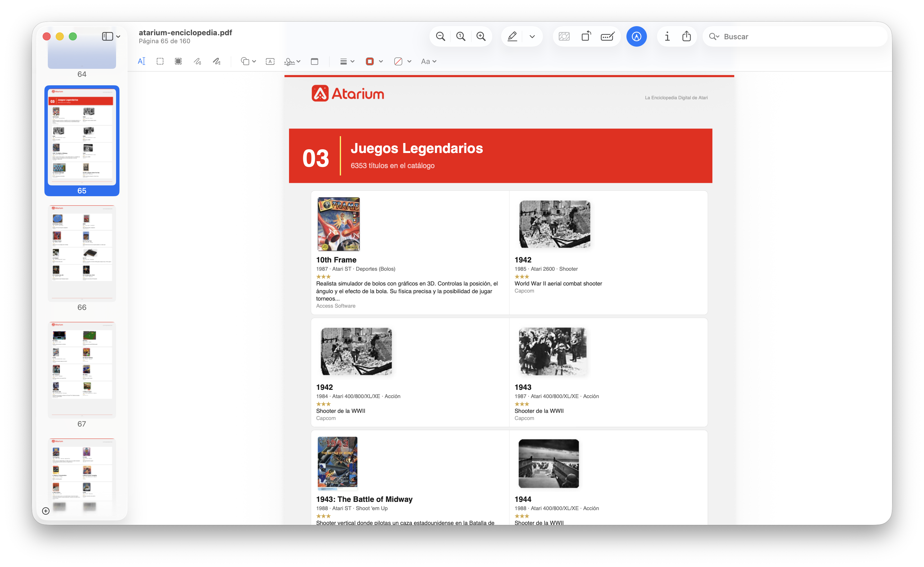Open the Shapes menu

point(248,61)
